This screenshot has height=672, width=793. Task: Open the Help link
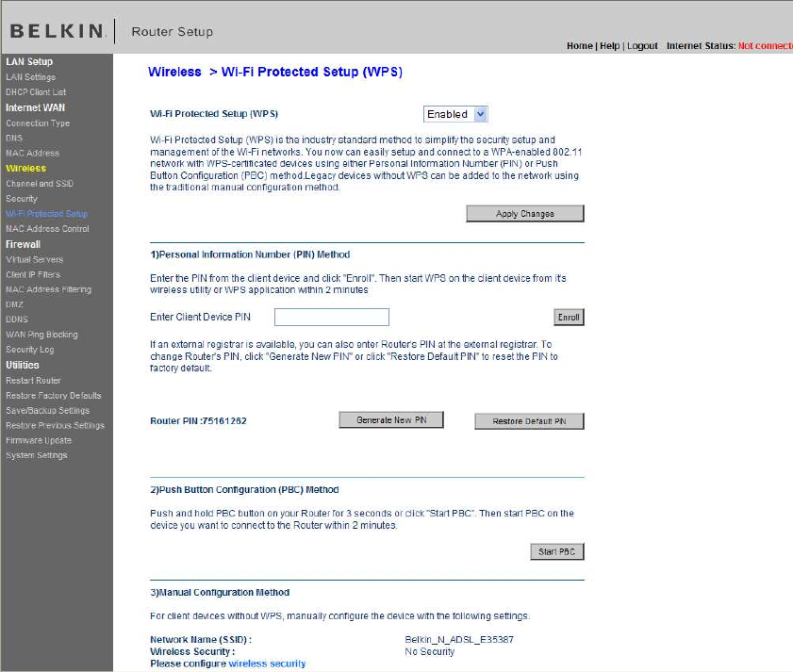[x=609, y=46]
